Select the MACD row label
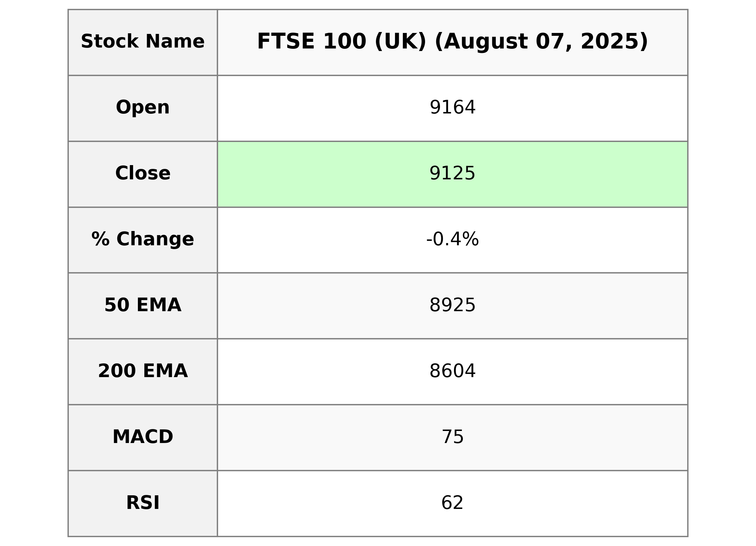This screenshot has height=546, width=756. click(143, 437)
